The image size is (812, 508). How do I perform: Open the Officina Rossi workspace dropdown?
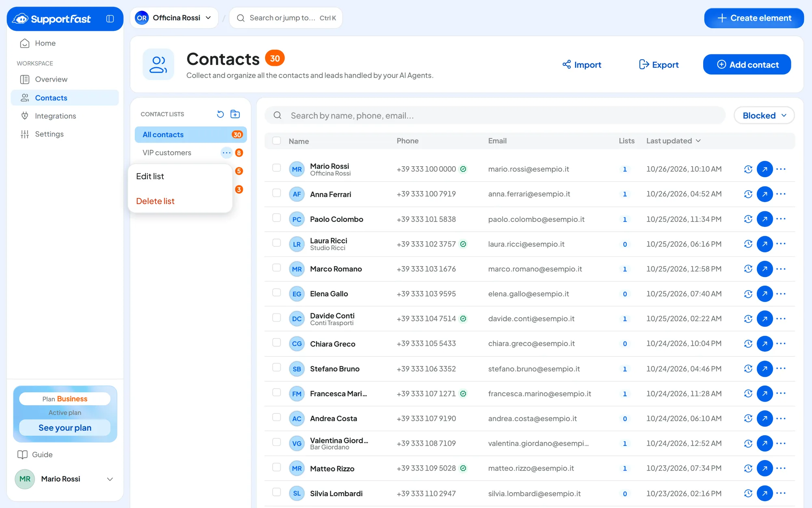pos(174,18)
